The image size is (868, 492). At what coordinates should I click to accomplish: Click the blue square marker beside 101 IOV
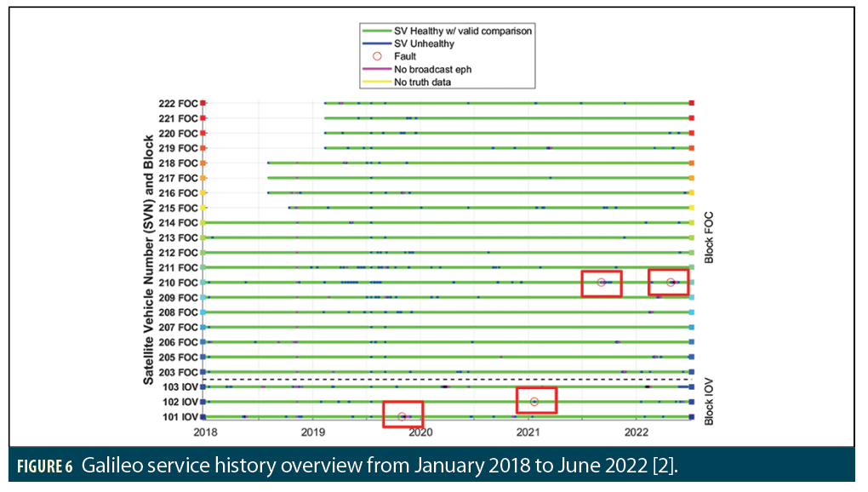(x=203, y=416)
